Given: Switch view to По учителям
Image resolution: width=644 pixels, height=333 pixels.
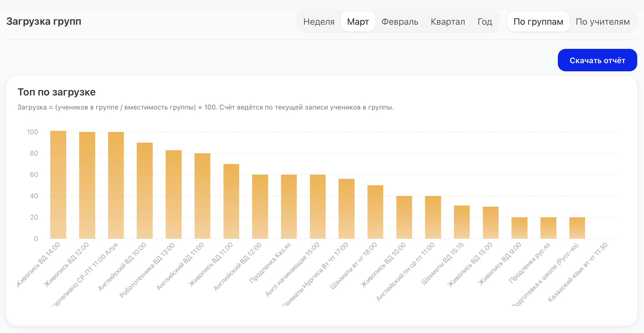Looking at the screenshot, I should 602,22.
